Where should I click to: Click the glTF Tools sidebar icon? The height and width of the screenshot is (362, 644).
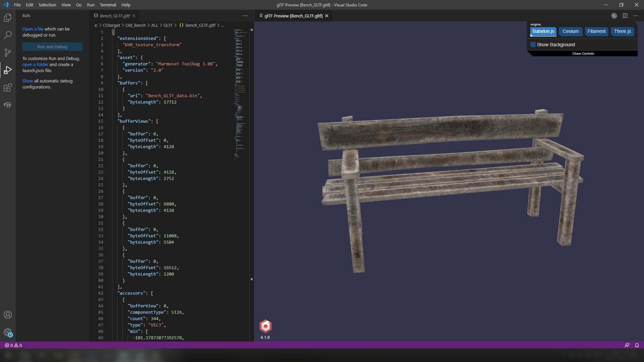coord(7,105)
